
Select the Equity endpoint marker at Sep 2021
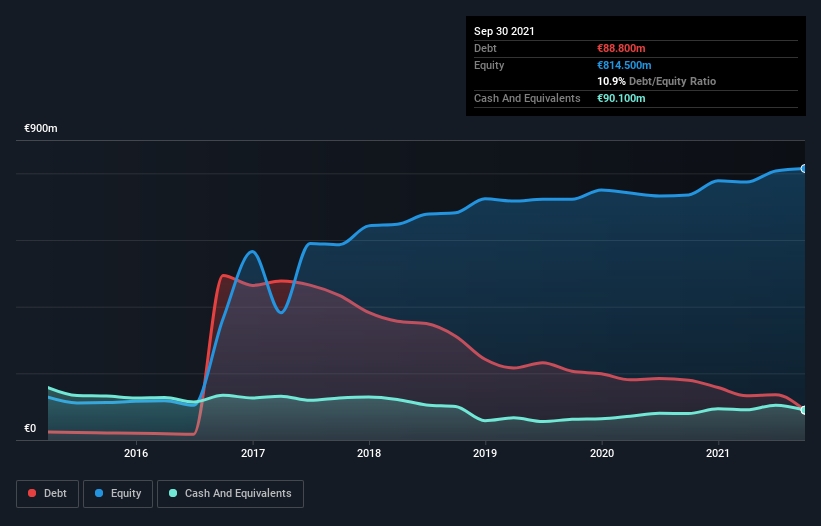pyautogui.click(x=804, y=169)
